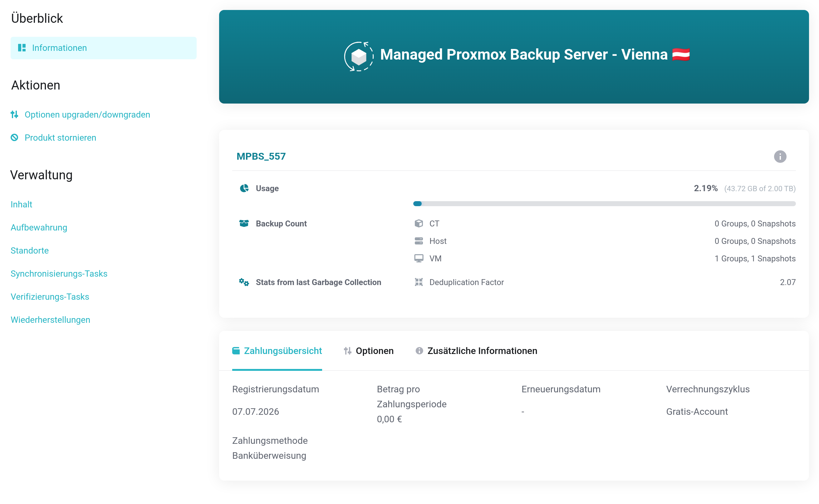Click the Usage pie chart icon
The height and width of the screenshot is (504, 819).
tap(244, 188)
